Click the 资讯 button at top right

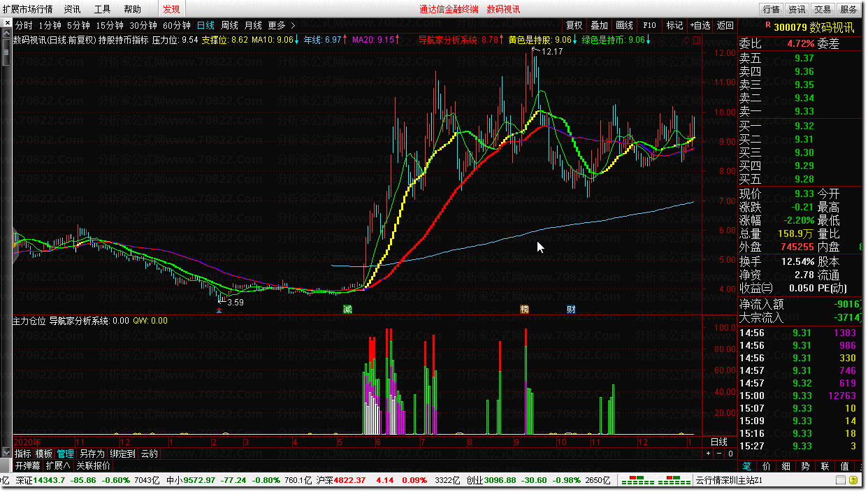pos(797,9)
